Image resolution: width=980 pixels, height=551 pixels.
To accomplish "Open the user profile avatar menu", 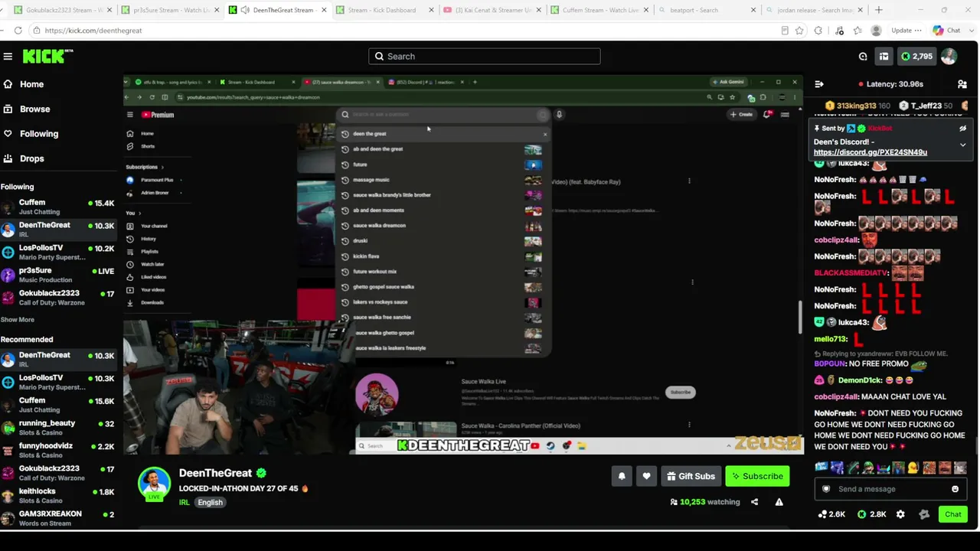I will coord(949,56).
